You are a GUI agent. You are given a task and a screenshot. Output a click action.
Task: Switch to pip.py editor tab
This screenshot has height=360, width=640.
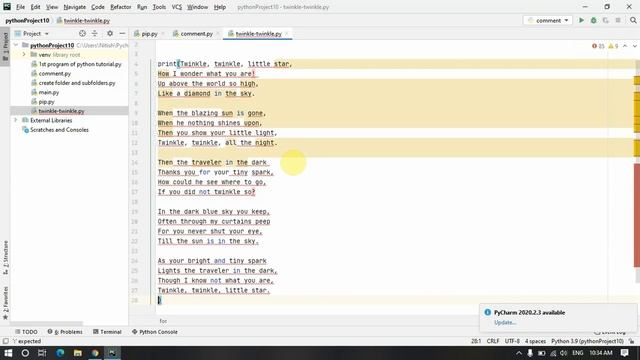click(149, 34)
